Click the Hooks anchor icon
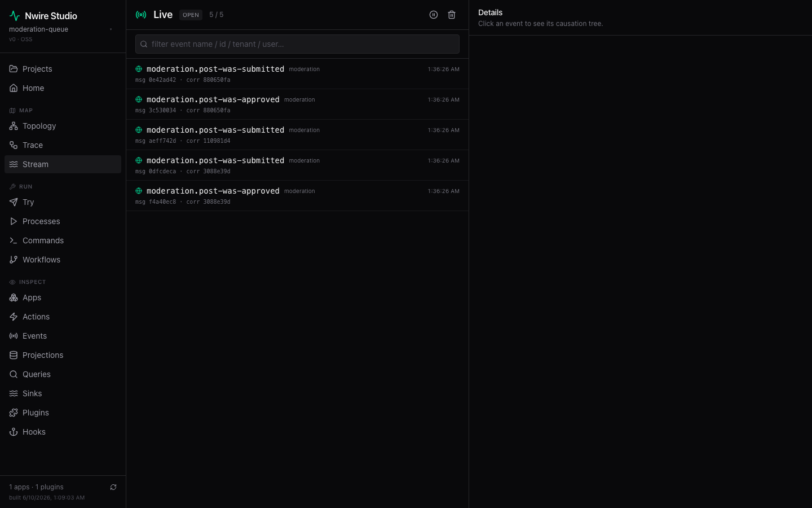 click(14, 432)
